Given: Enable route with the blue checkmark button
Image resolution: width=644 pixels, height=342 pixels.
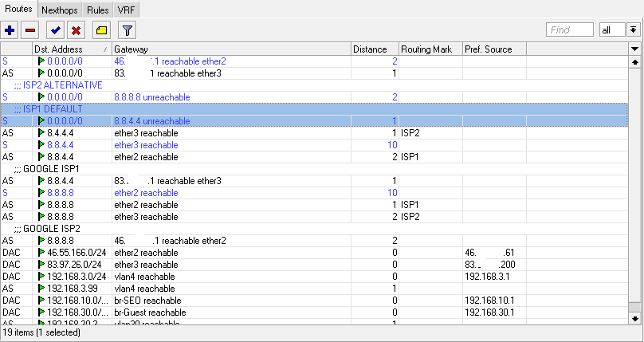Looking at the screenshot, I should pos(55,30).
